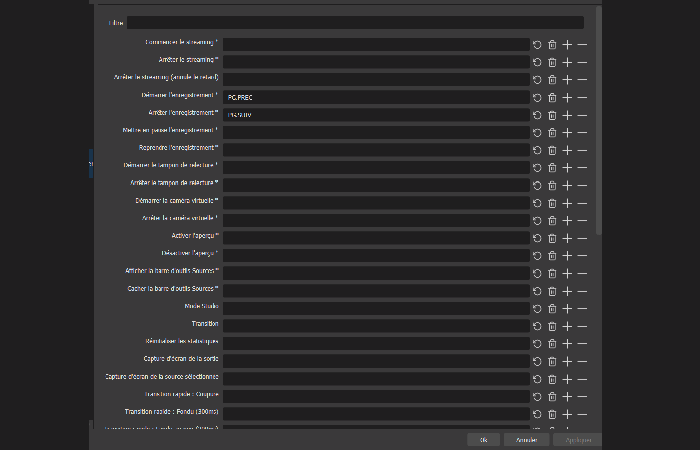Delete hotkey for Démarrer la caméra virtuelle
Viewport: 700px width, 450px height.
pos(552,203)
